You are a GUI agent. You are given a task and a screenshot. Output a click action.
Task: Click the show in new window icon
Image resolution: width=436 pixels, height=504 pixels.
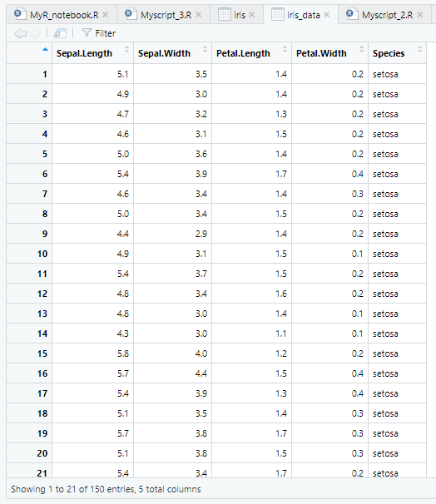pos(60,33)
